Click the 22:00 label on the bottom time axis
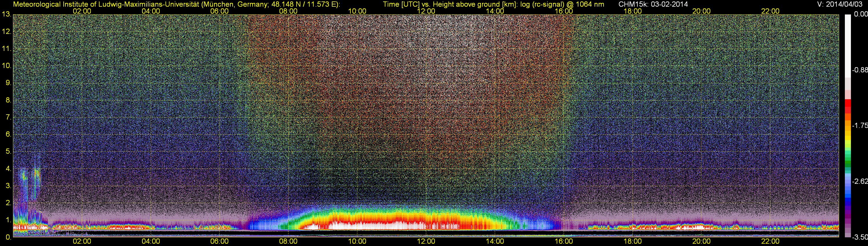The image size is (868, 246). pos(770,241)
